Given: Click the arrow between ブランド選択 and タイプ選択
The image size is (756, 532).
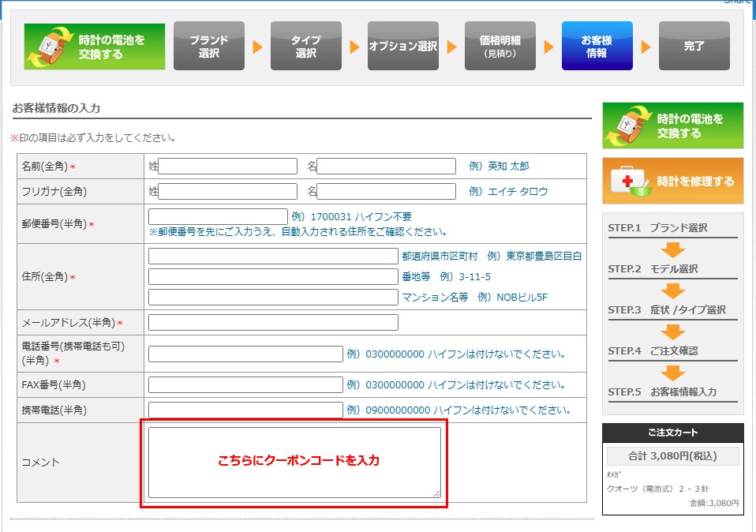Looking at the screenshot, I should 257,46.
